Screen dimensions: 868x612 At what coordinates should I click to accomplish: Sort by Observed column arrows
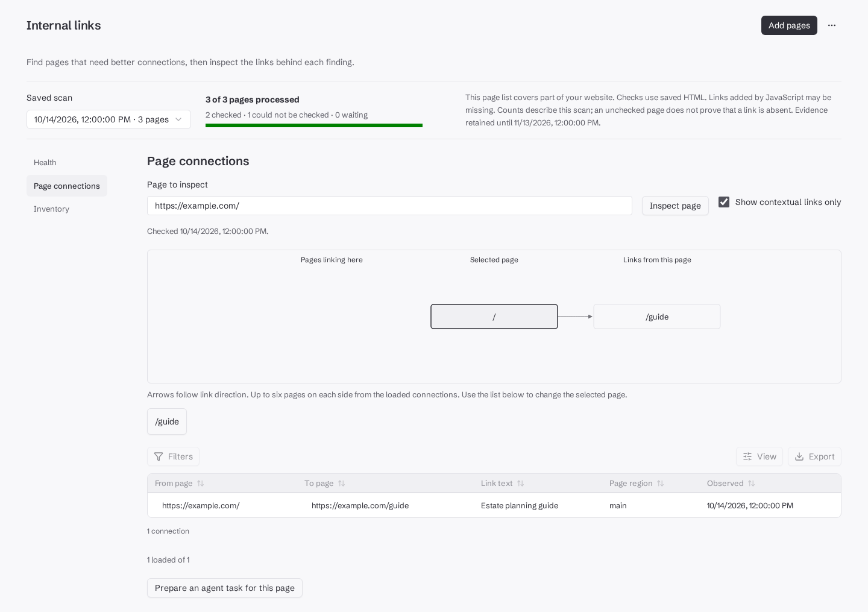[x=752, y=484]
